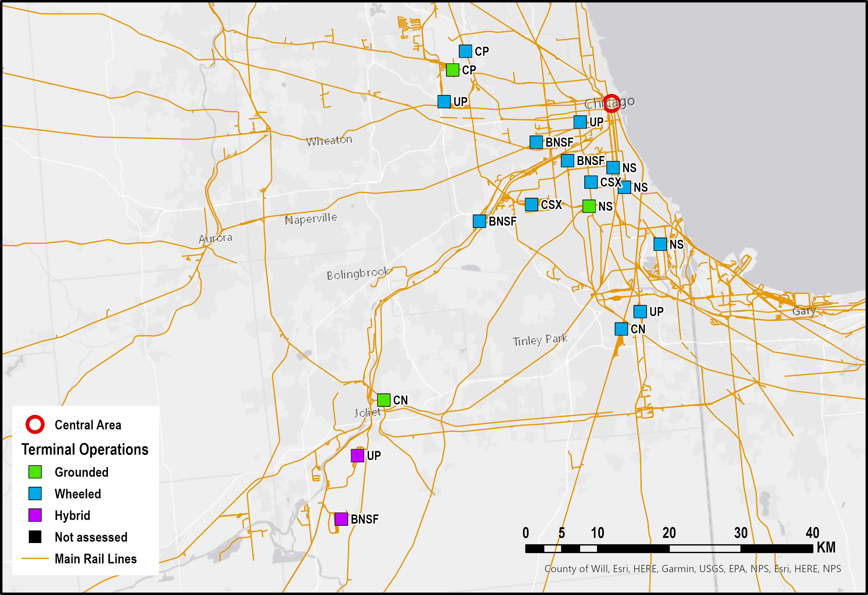Click the UP marker just below Central Area circle
This screenshot has height=595, width=868.
pyautogui.click(x=580, y=122)
